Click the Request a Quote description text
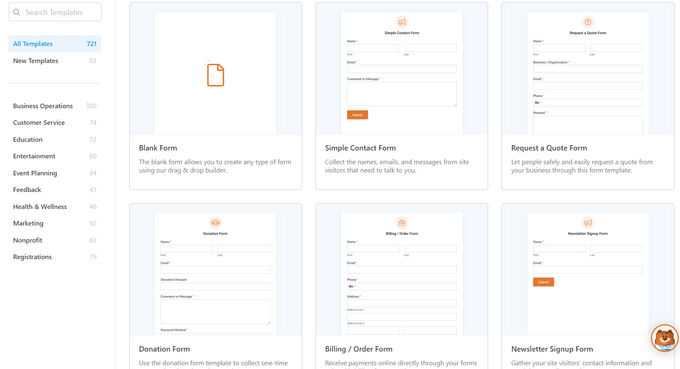Viewport: 680px width, 369px height. [x=582, y=166]
